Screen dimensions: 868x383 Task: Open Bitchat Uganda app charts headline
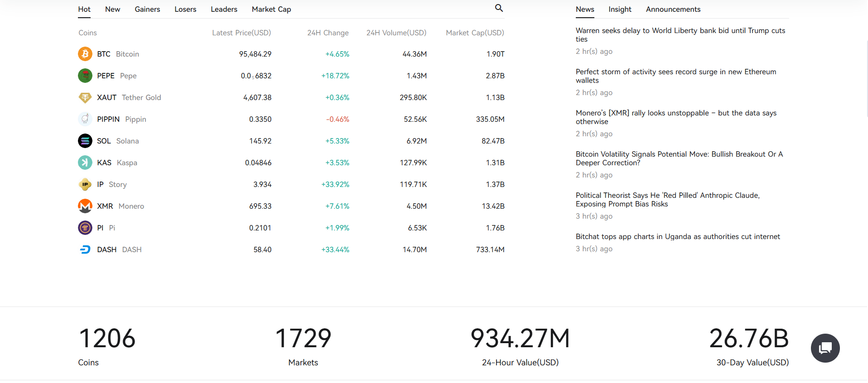[x=678, y=237]
